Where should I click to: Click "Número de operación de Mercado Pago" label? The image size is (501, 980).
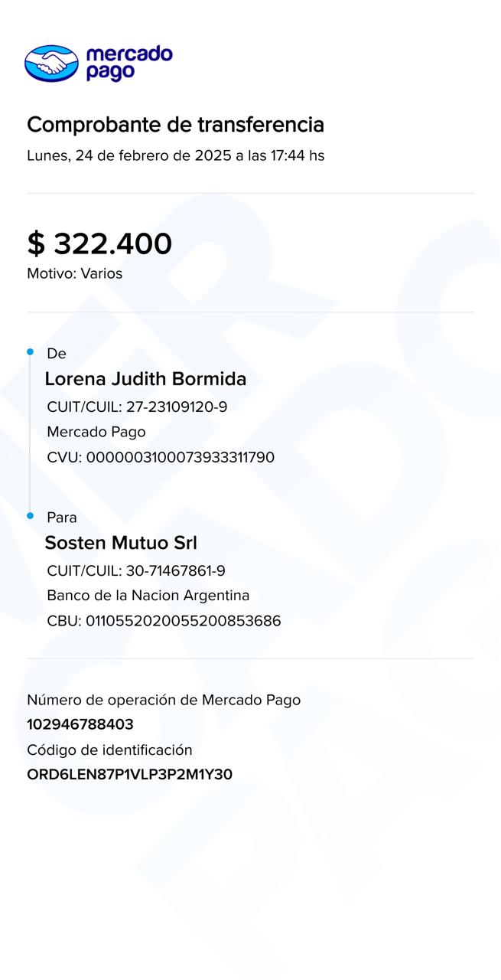pos(164,700)
